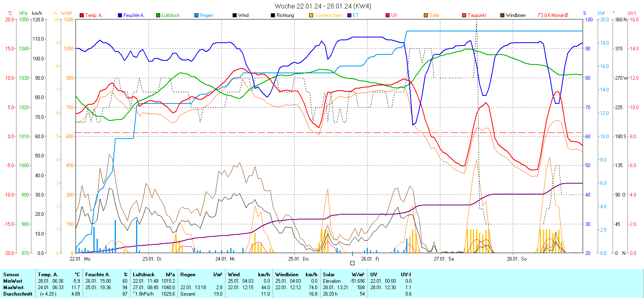Click the humidity maximum time '25.01. 18:36'
Image resolution: width=644 pixels, height=298 pixels.
(98, 288)
